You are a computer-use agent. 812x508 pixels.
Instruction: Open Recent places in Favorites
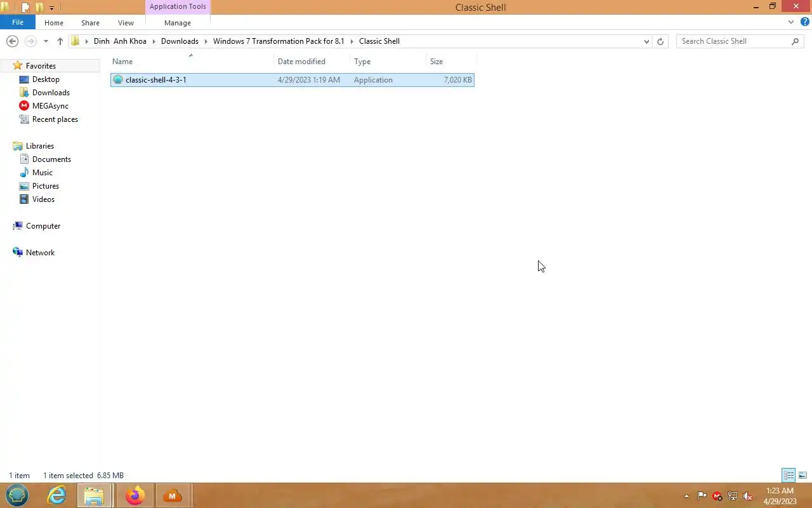[55, 119]
